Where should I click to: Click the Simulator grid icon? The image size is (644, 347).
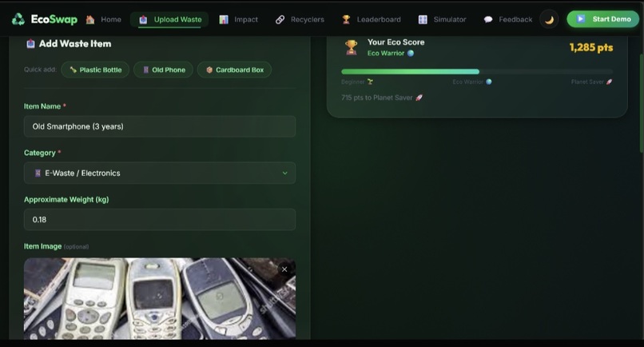pos(423,19)
